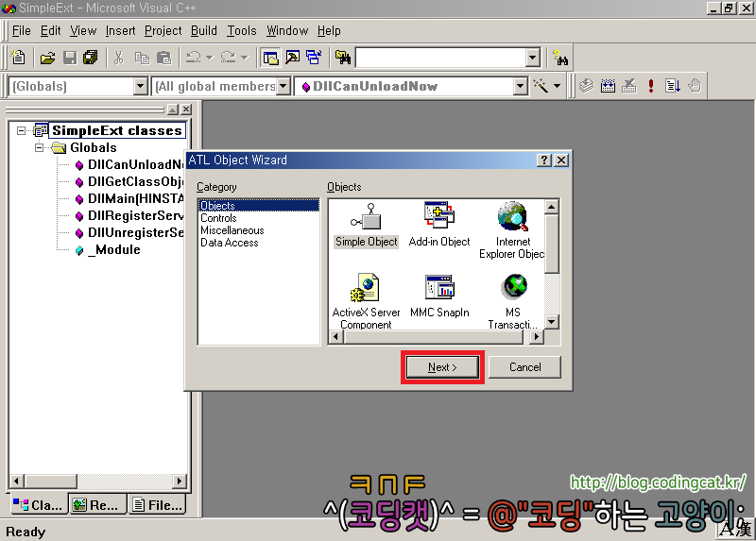Click the Compile toolbar icon
756x541 pixels.
[586, 86]
